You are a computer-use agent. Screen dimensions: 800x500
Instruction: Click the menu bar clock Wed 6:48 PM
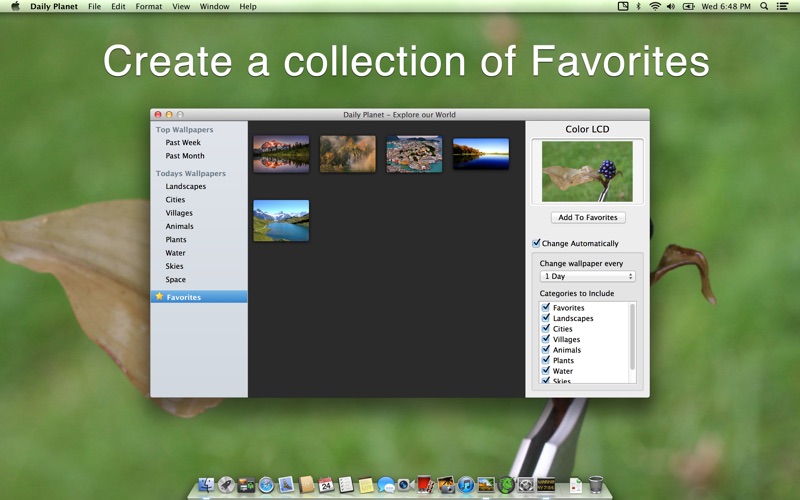pos(726,6)
